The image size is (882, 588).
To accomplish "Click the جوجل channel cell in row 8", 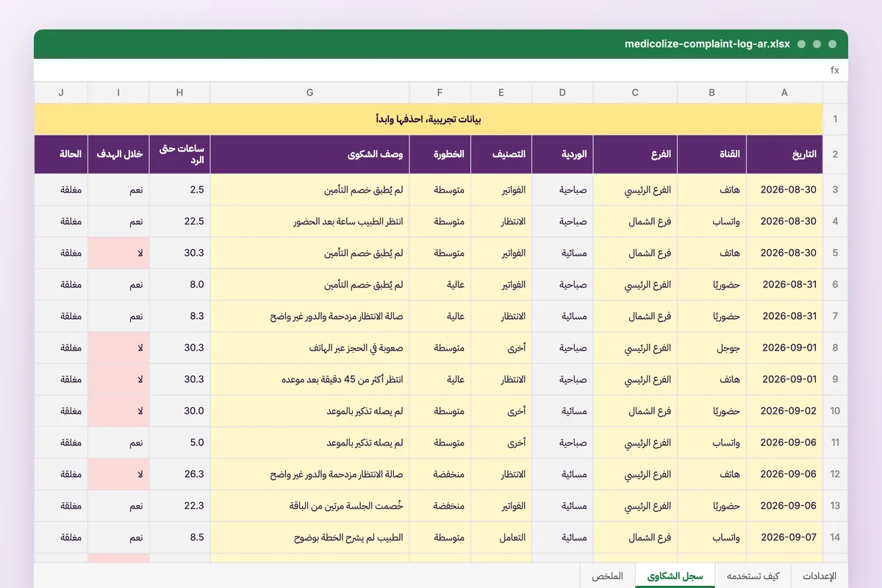I will 711,348.
